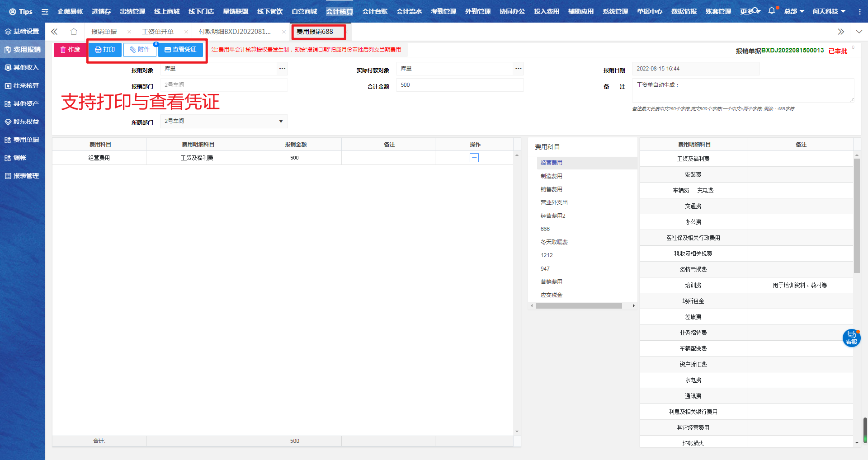Click the notification bell icon
Screen dimensions: 868x460
pyautogui.click(x=771, y=11)
